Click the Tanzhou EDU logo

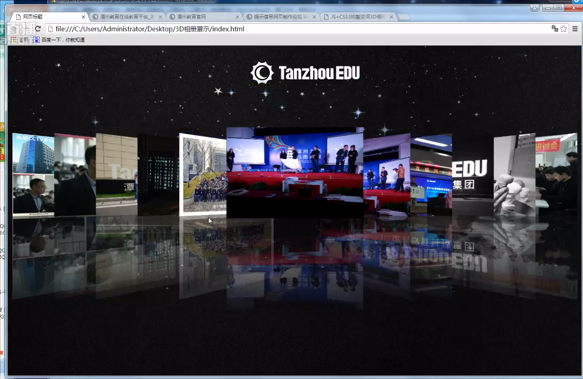(305, 73)
